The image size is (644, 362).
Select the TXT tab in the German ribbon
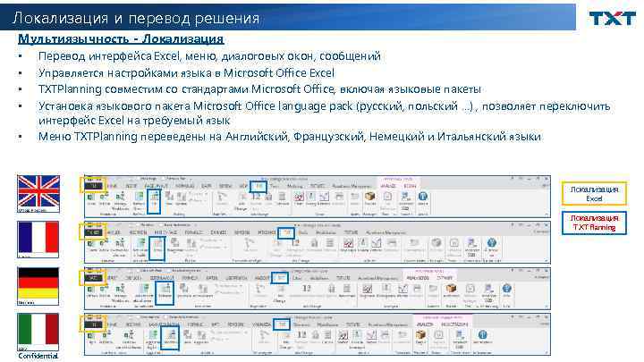tap(280, 278)
